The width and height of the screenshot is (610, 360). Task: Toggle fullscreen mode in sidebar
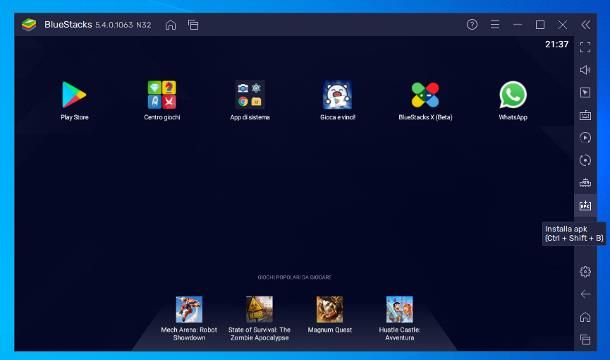pos(585,47)
